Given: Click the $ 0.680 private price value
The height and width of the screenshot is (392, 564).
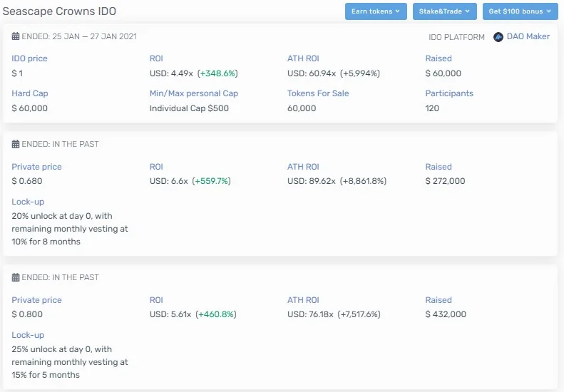Looking at the screenshot, I should 27,181.
